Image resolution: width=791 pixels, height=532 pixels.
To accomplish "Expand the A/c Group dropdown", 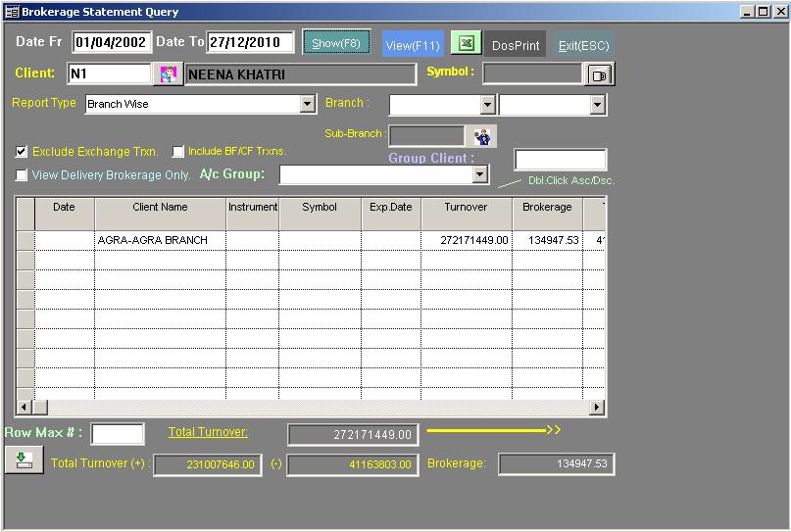I will point(480,174).
